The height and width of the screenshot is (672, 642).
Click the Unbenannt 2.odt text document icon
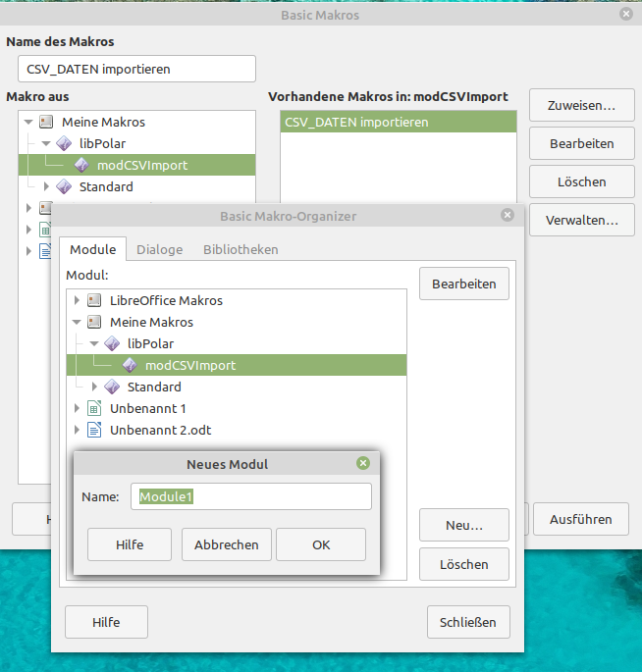(x=94, y=430)
